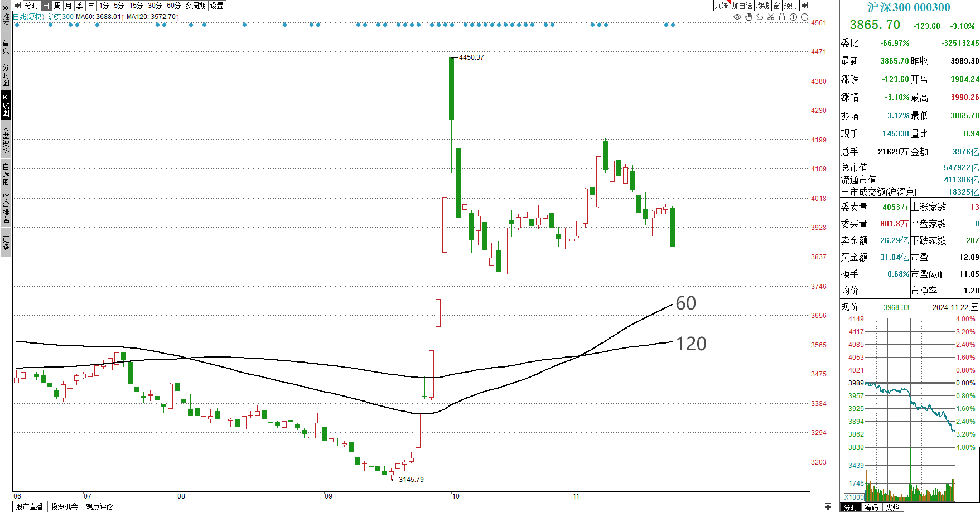The image size is (980, 512).
Task: Click 加自选 to add to watchlist
Action: coord(742,6)
